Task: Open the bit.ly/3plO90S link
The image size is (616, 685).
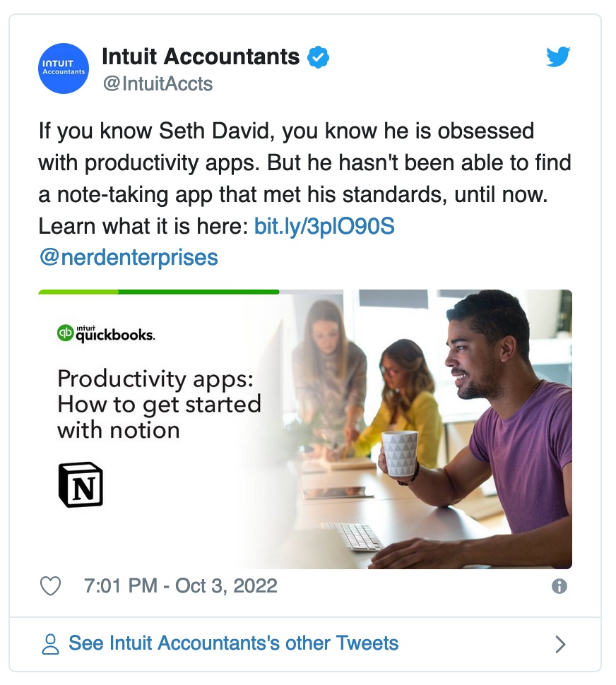Action: [x=324, y=226]
